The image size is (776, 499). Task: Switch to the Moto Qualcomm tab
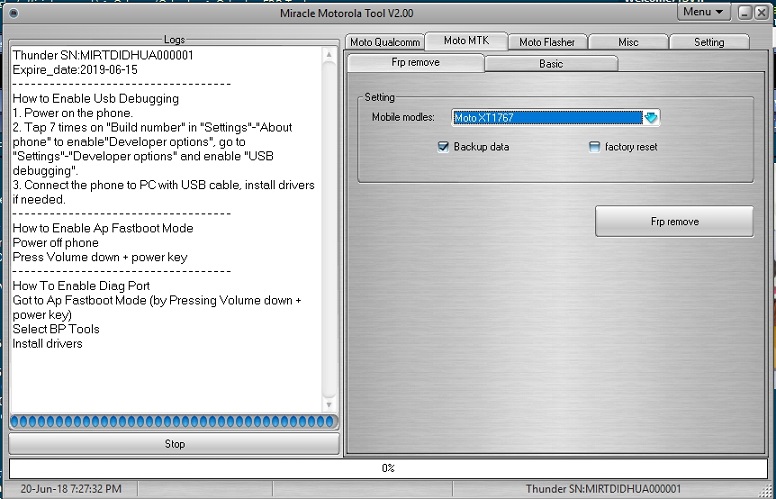385,42
